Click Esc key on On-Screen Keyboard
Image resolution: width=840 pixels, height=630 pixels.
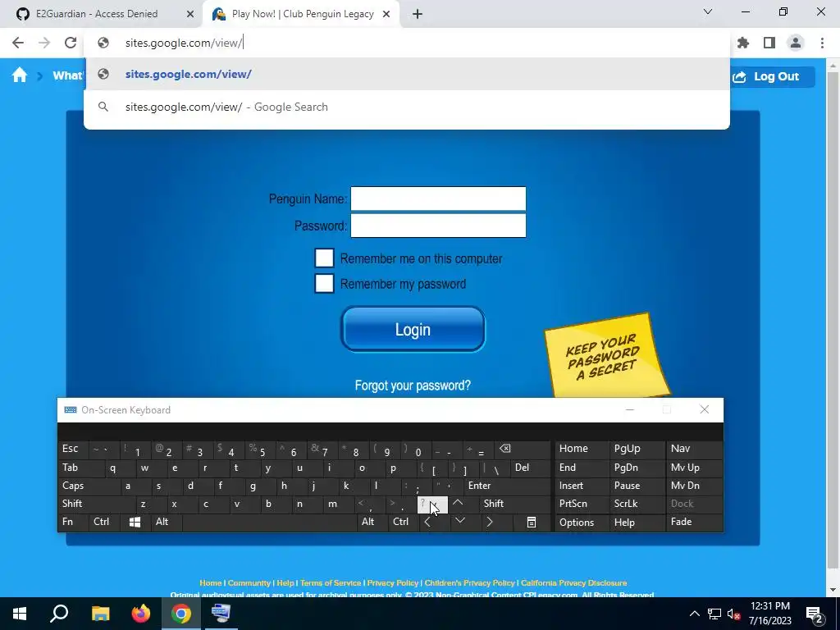coord(73,449)
